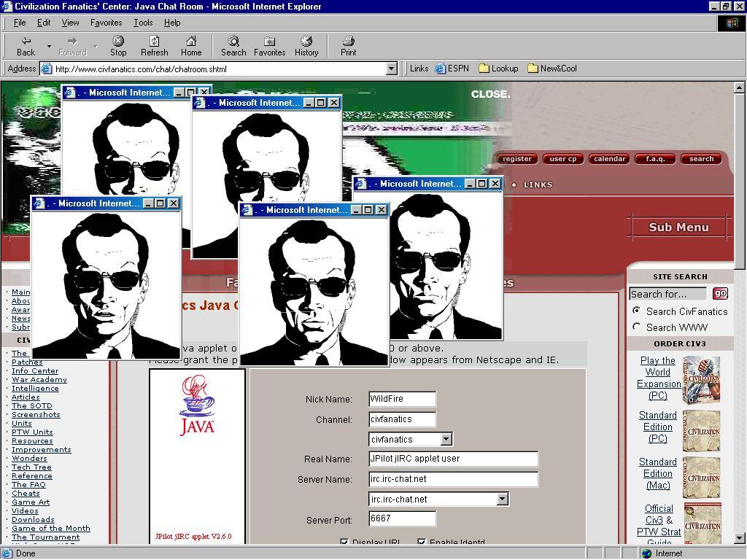Screen dimensions: 747x560
Task: Open the Tools menu
Action: coord(143,23)
